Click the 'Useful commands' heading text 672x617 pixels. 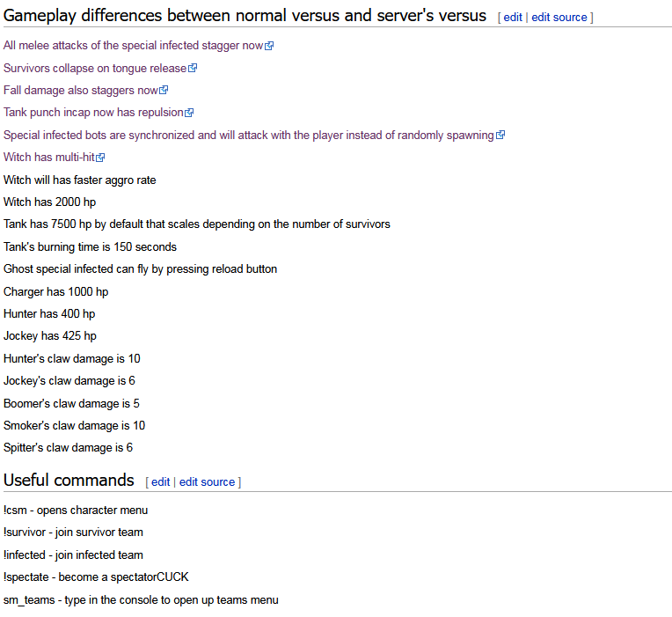click(69, 481)
